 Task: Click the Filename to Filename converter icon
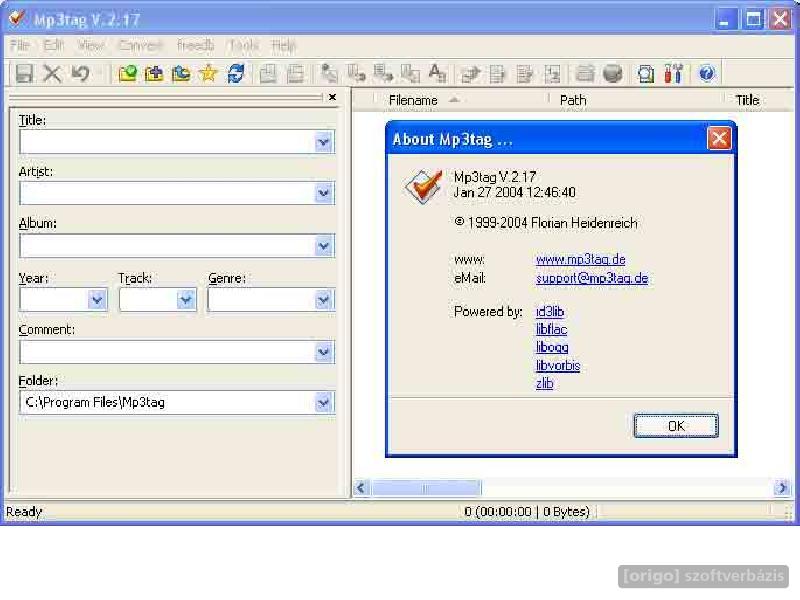pos(383,73)
